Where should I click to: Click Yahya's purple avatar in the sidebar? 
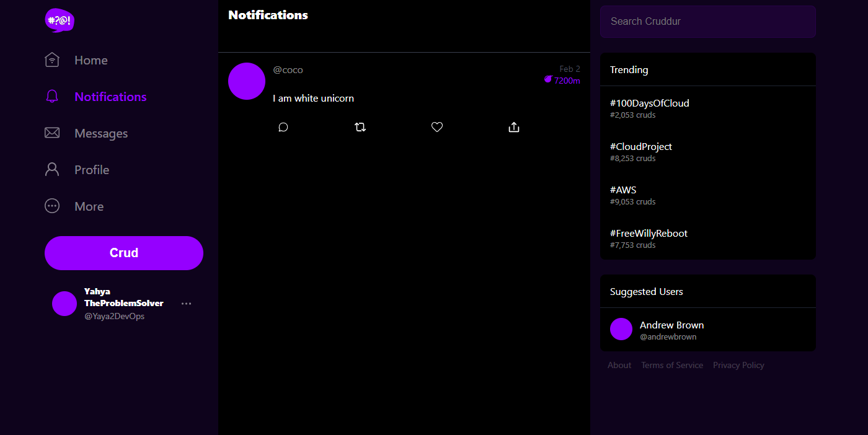point(64,304)
